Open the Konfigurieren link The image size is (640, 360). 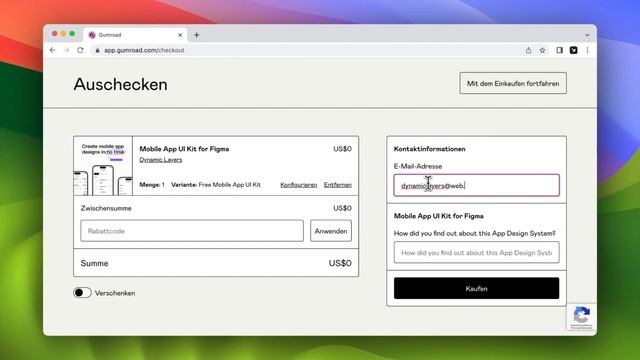point(298,185)
